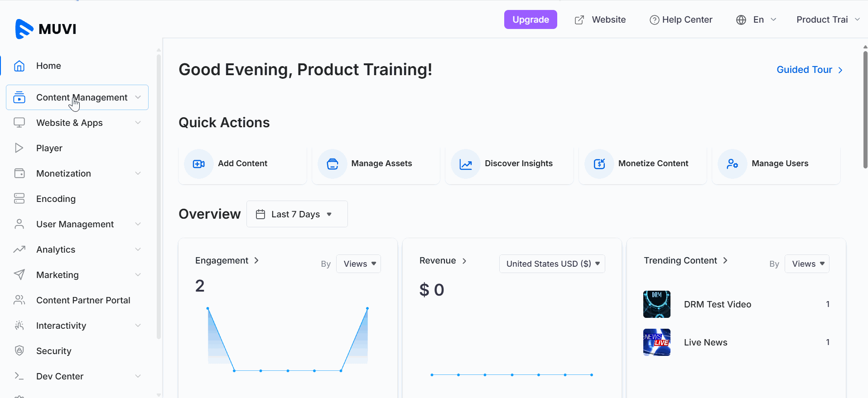Click the Discover Insights chart icon
The width and height of the screenshot is (868, 398).
(466, 164)
